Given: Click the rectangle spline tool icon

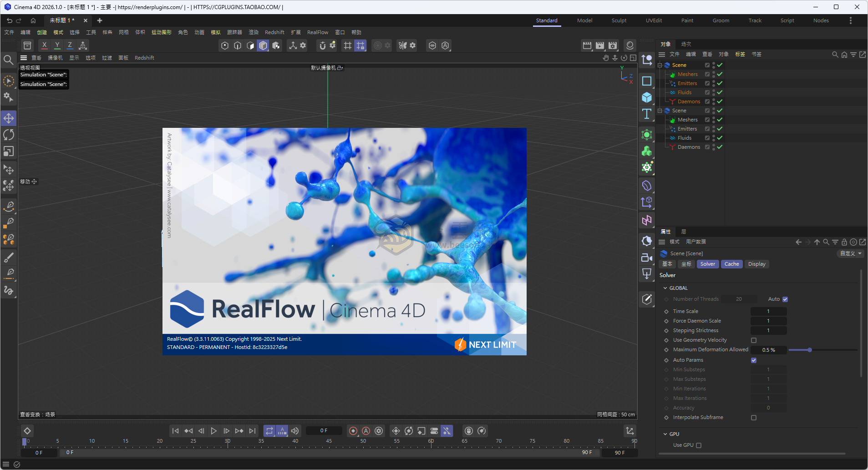Looking at the screenshot, I should tap(647, 81).
